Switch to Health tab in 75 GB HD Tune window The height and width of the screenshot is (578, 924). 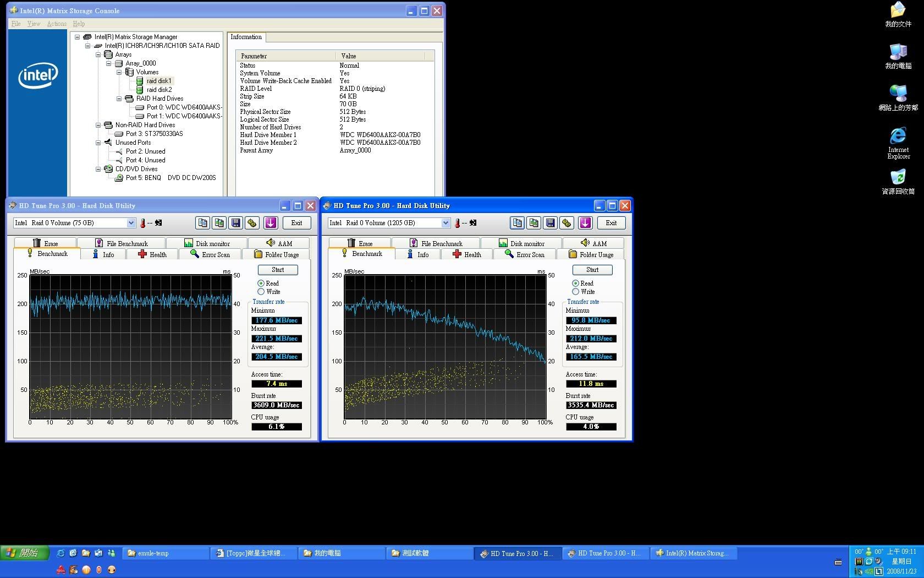[x=152, y=254]
